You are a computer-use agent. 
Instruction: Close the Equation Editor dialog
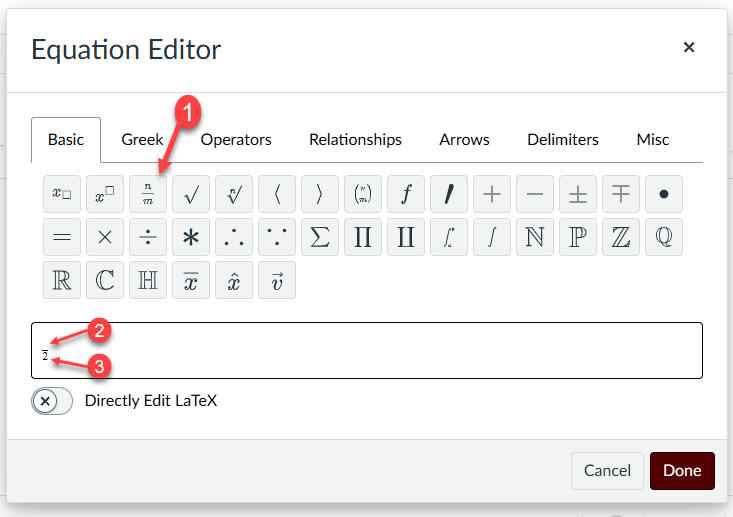pyautogui.click(x=689, y=47)
